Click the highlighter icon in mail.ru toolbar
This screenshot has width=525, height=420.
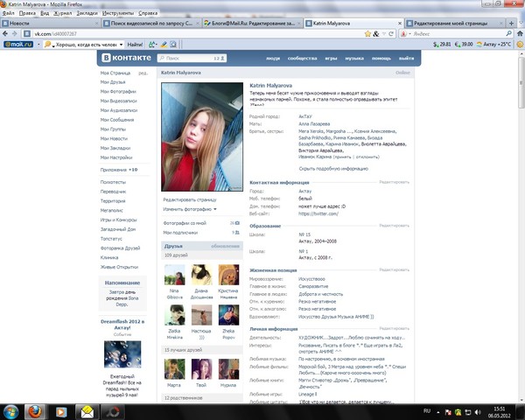coord(164,45)
